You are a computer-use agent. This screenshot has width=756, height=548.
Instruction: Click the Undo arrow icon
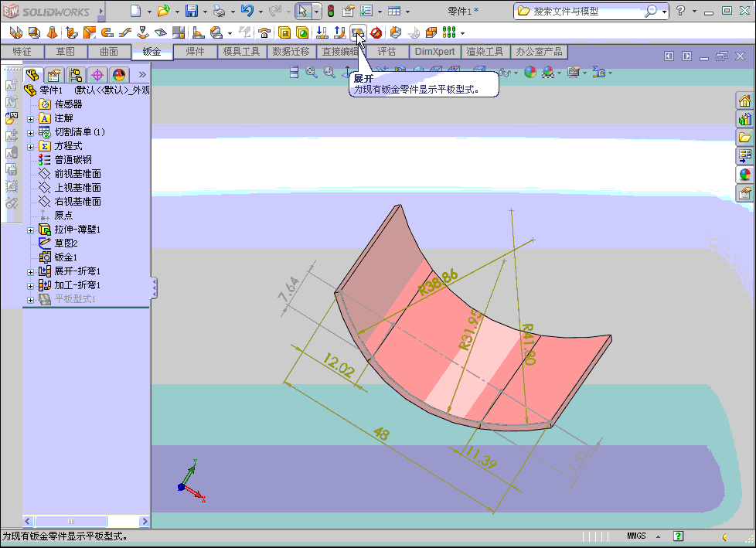coord(247,11)
